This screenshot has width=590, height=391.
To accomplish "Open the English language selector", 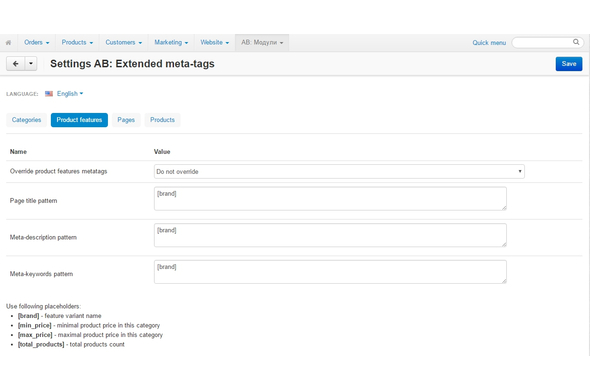I will (70, 94).
